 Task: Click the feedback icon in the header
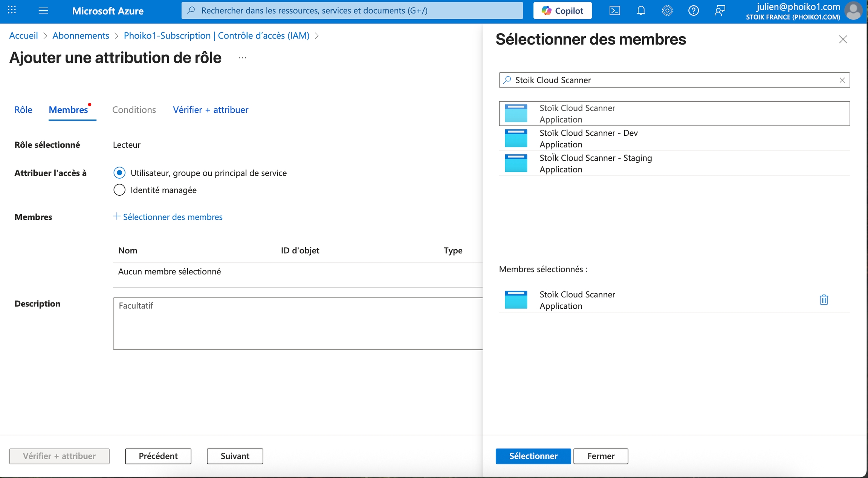[720, 11]
